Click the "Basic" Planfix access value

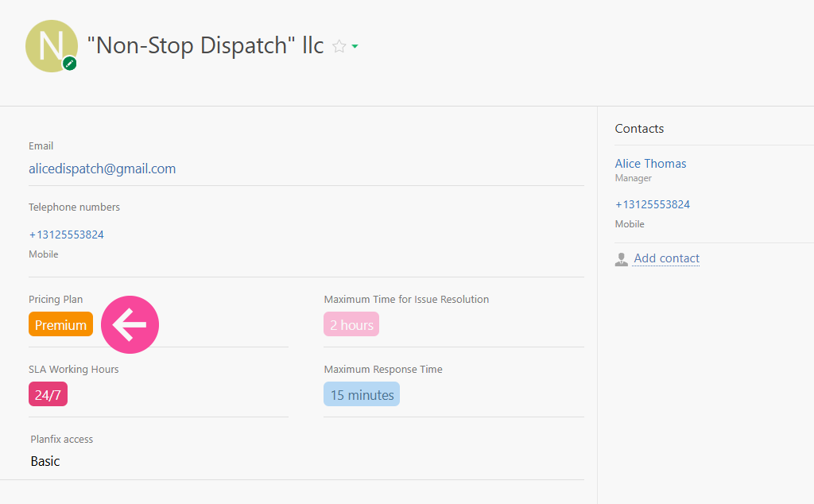(x=45, y=461)
